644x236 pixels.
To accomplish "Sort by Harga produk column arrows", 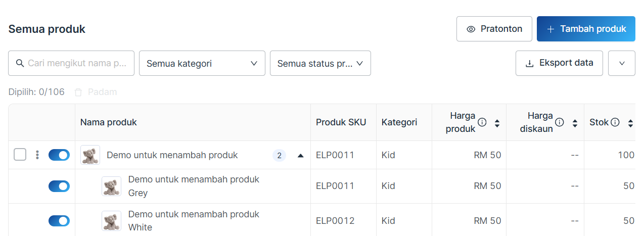I will tap(497, 123).
